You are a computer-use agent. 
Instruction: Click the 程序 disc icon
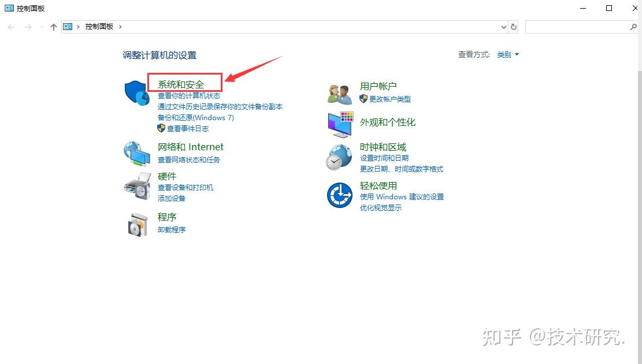click(137, 224)
